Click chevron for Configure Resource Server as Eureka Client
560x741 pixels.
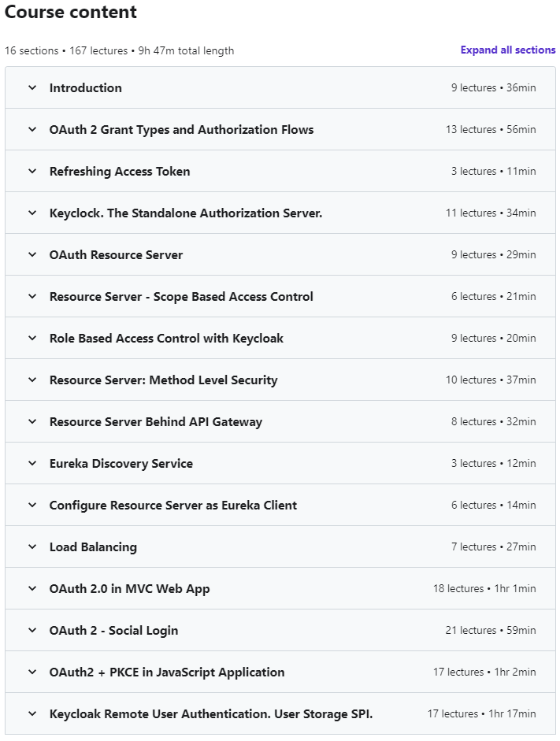[32, 506]
